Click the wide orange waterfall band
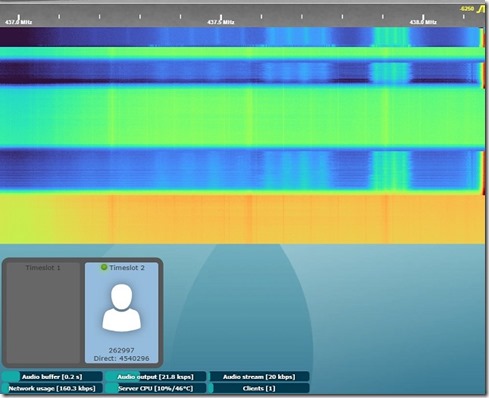Screen dimensions: 489x398 click(x=242, y=219)
